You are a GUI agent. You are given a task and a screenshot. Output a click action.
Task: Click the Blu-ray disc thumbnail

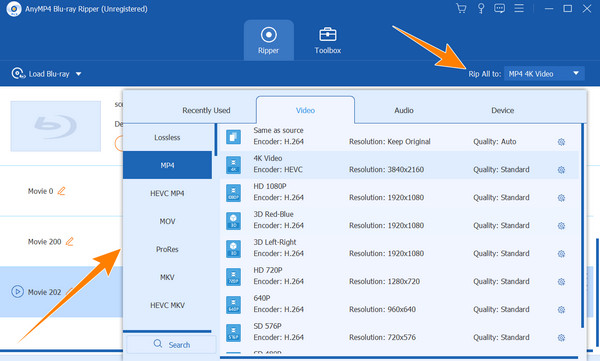click(x=55, y=126)
